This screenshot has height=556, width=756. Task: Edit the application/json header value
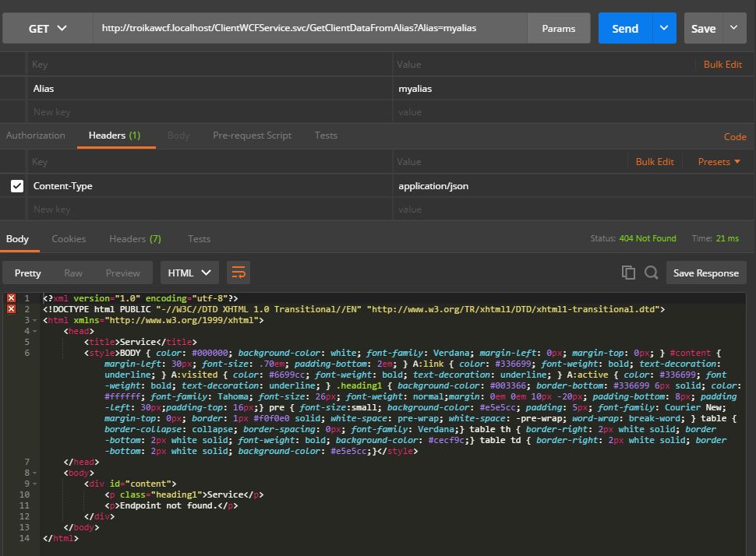pyautogui.click(x=574, y=186)
